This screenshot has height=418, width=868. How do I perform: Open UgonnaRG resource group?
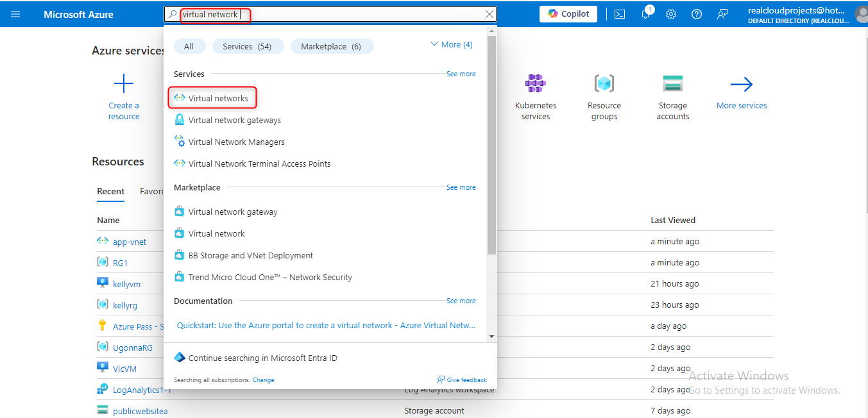click(x=133, y=347)
